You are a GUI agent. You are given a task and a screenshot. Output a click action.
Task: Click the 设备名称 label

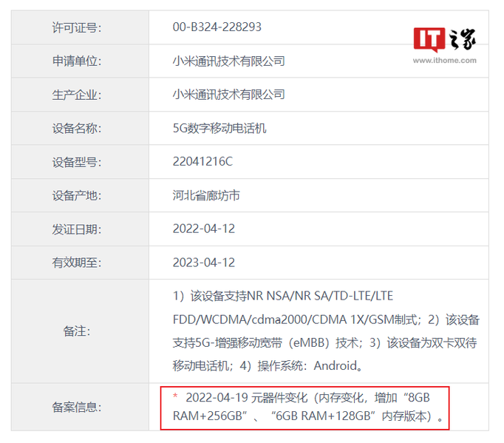point(77,129)
